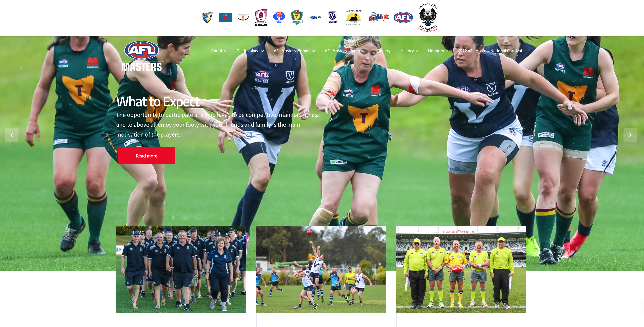
Task: Open the Queensland AFL Masters logo
Action: pyautogui.click(x=261, y=17)
